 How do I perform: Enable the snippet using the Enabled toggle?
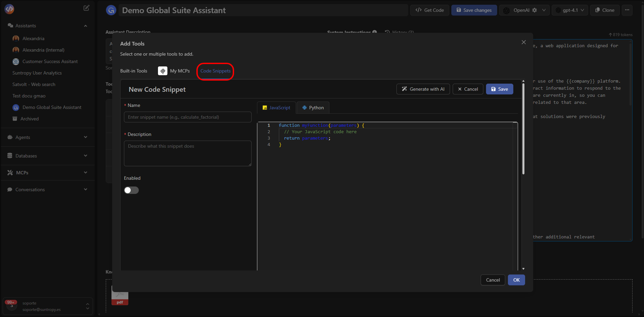(x=131, y=190)
